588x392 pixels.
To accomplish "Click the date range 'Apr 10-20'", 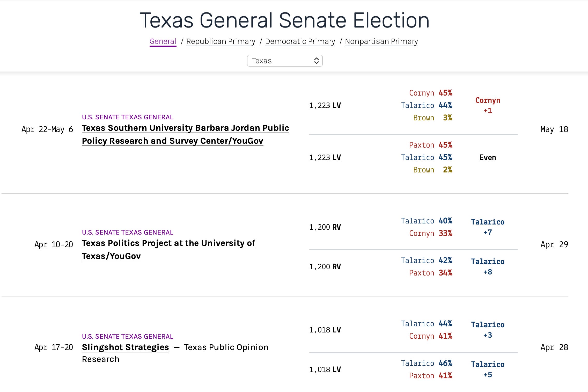I will (54, 244).
